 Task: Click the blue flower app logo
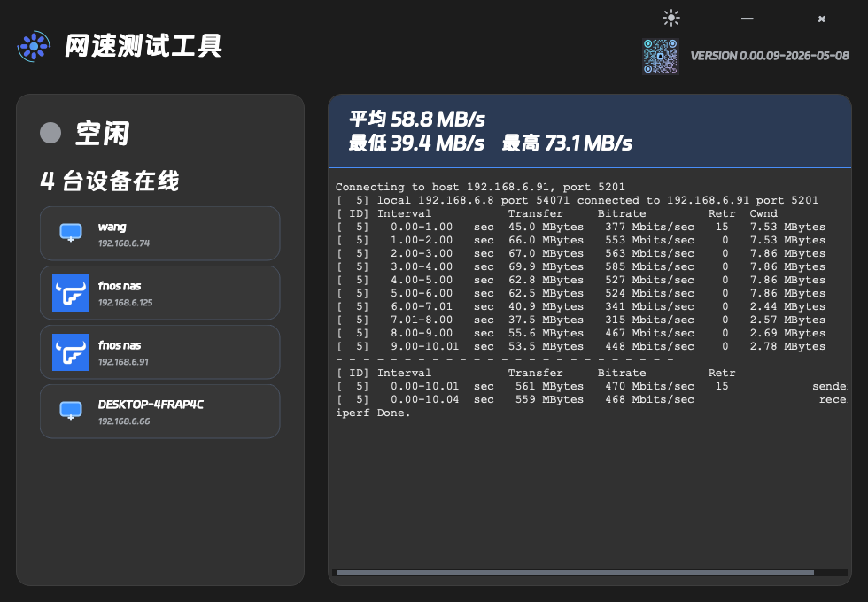34,46
